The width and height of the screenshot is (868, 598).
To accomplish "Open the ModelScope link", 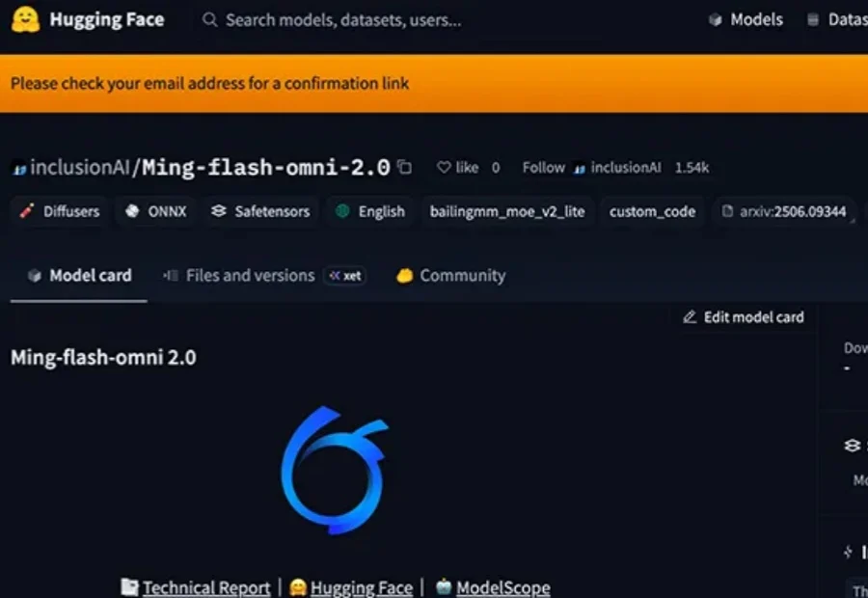I will point(502,587).
